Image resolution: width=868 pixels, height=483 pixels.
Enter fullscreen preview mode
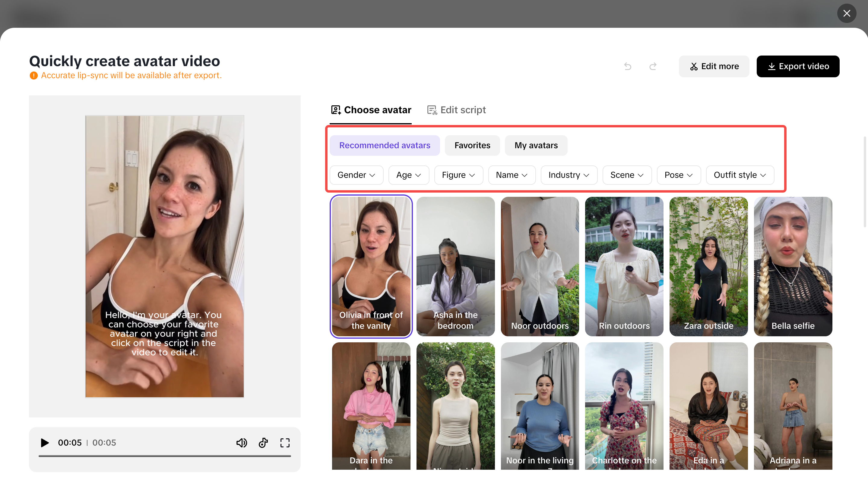click(285, 443)
